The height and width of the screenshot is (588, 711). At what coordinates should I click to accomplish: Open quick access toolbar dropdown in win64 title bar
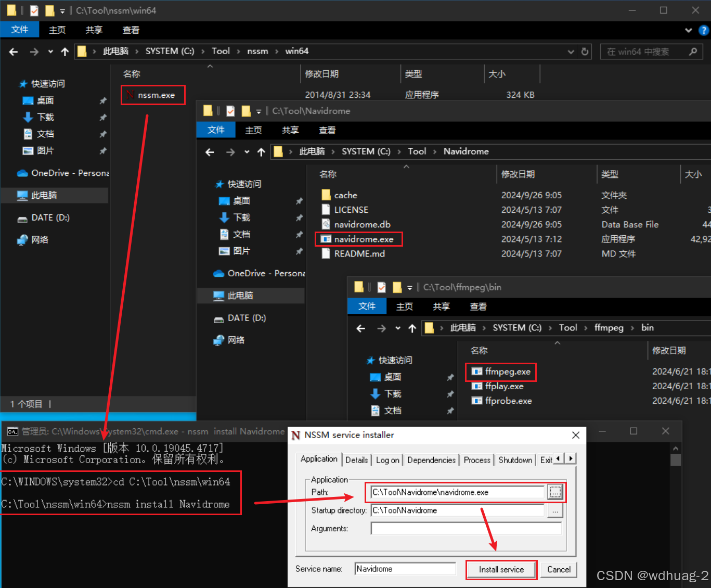click(x=62, y=11)
